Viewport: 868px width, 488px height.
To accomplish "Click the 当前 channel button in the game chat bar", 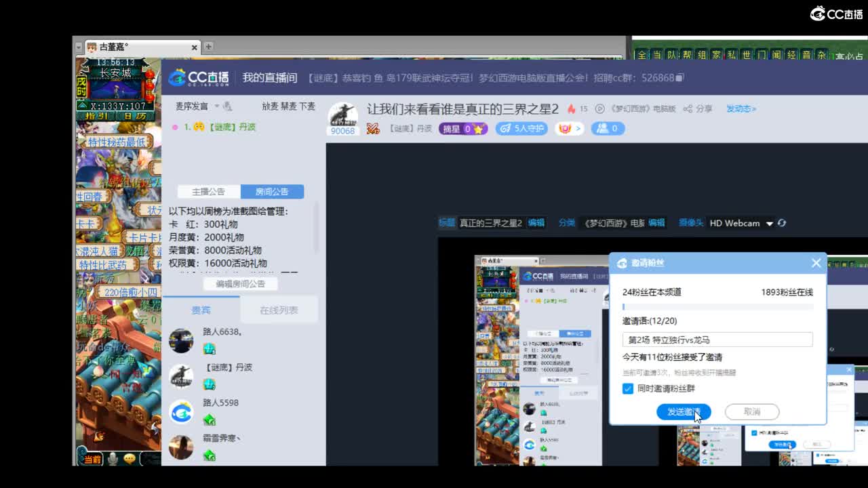I will tap(92, 459).
